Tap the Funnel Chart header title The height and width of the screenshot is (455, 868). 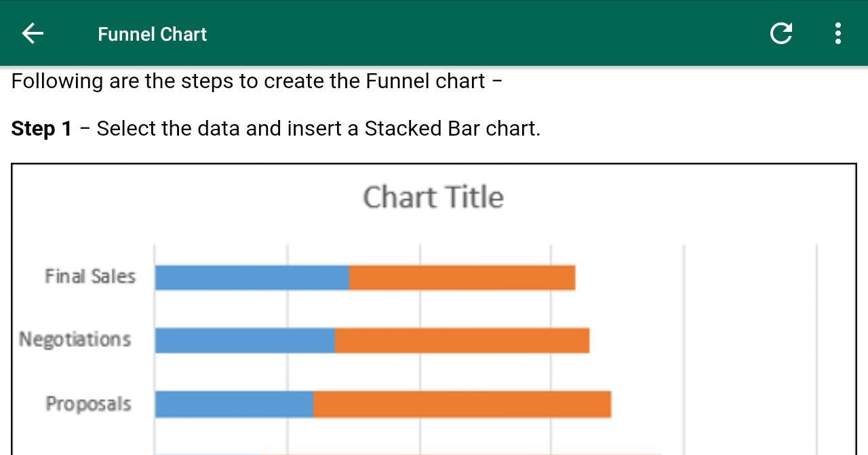pos(152,35)
